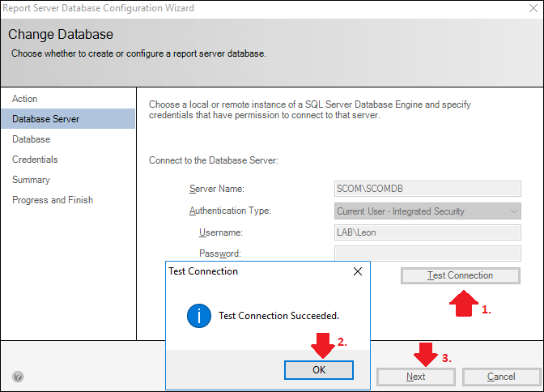
Task: Select the Summary step
Action: click(32, 180)
